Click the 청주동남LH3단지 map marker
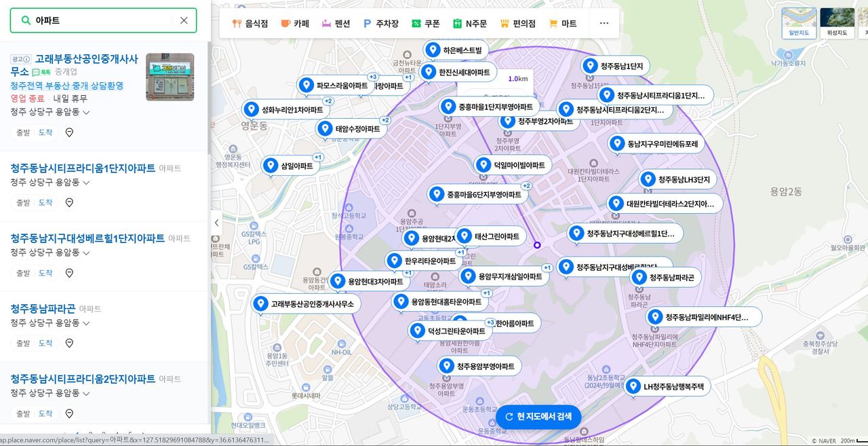This screenshot has height=446, width=868. pyautogui.click(x=677, y=180)
